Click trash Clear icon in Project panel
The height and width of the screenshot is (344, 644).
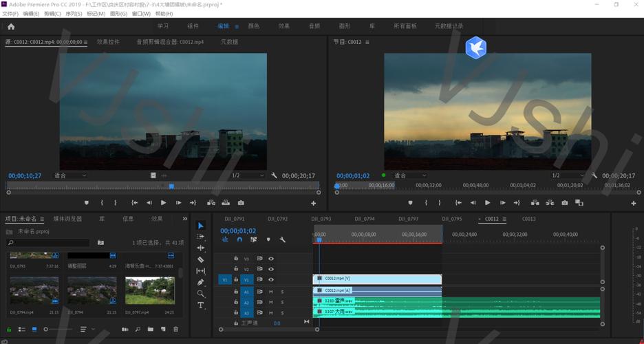click(175, 330)
